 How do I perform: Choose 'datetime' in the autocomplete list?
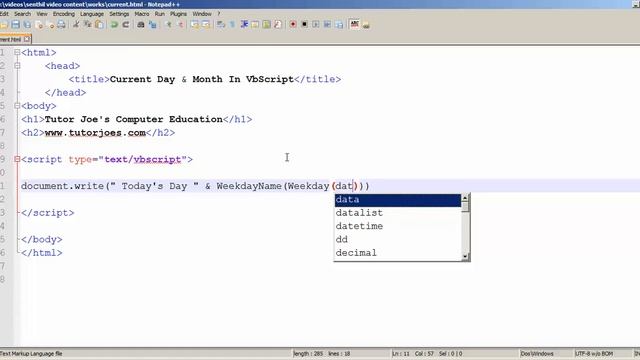pyautogui.click(x=398, y=226)
